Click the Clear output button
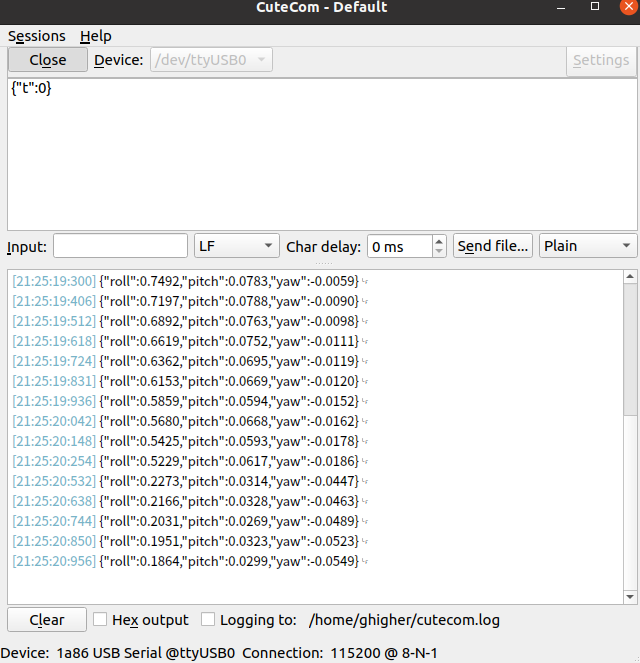Screen dimensions: 640x663 47,620
